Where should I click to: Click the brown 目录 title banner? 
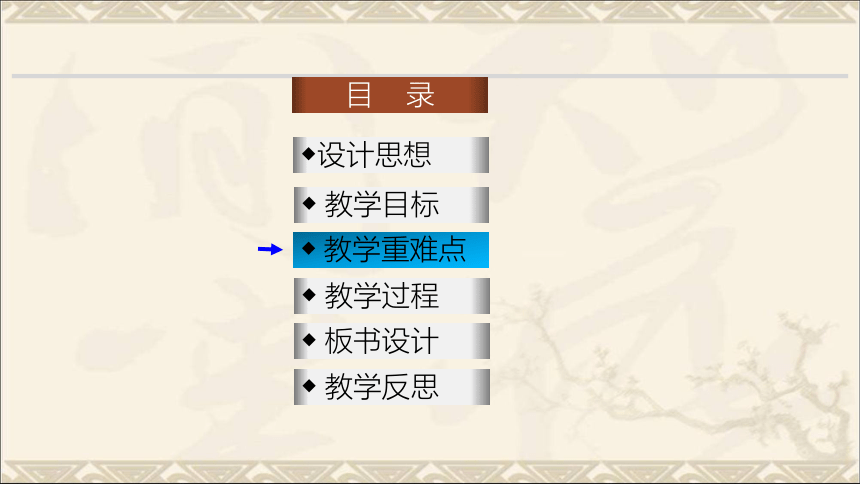390,95
